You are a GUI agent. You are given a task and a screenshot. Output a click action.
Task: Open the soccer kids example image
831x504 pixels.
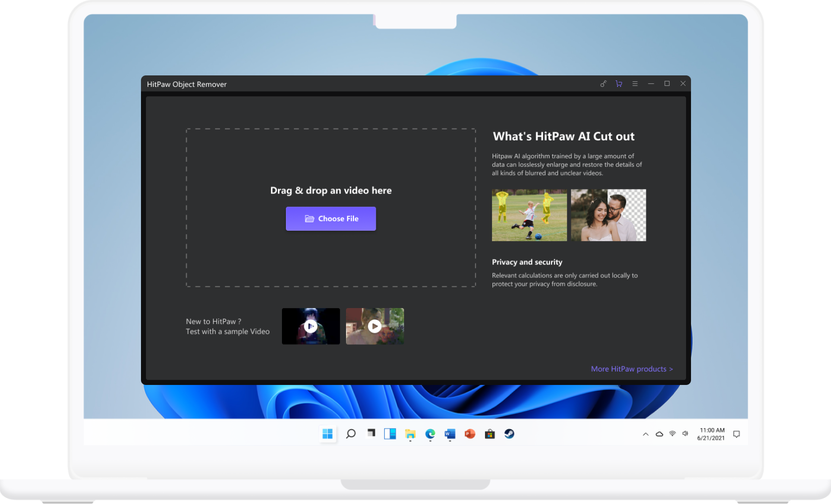coord(529,215)
